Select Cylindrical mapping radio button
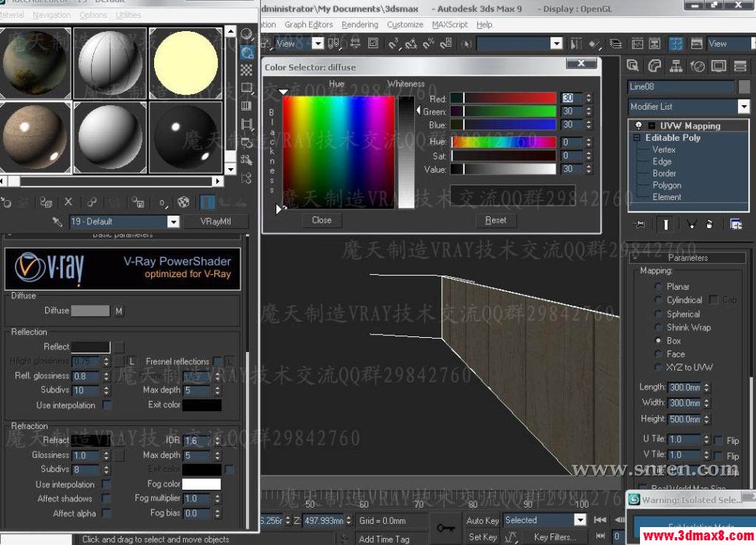 [x=658, y=300]
